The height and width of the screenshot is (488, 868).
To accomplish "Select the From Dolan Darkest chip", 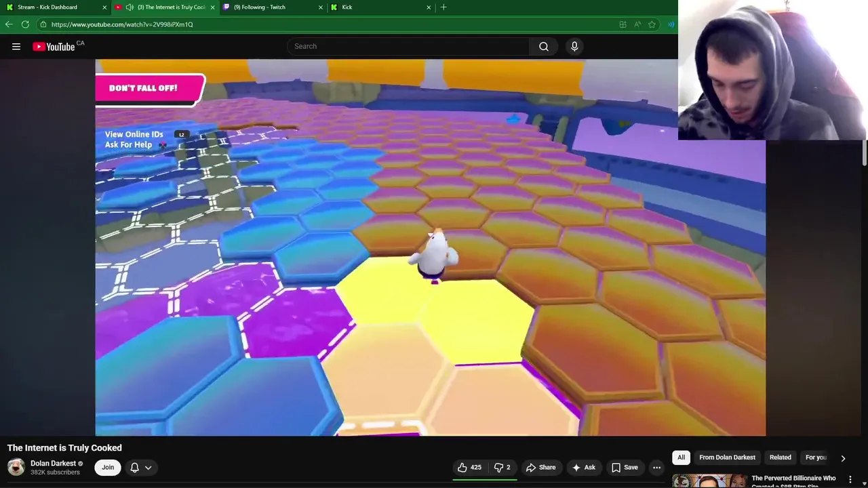I will (x=727, y=457).
